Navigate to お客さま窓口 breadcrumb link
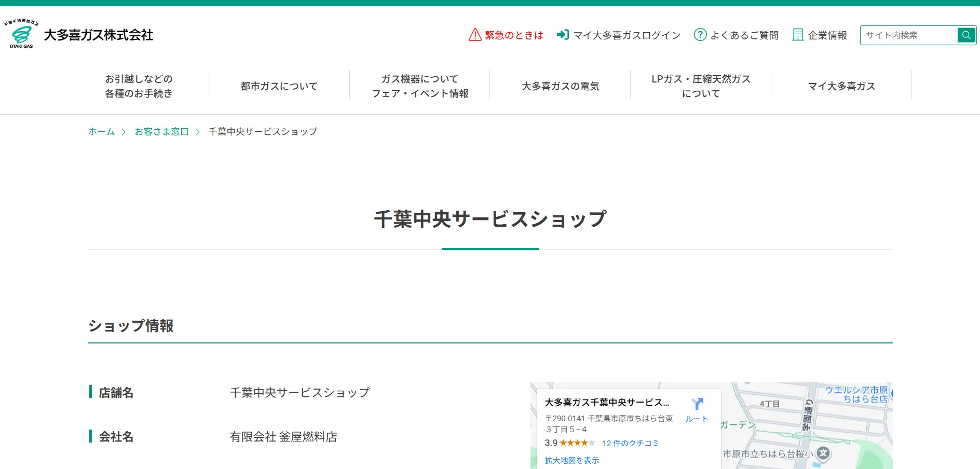The height and width of the screenshot is (469, 980). [x=161, y=132]
